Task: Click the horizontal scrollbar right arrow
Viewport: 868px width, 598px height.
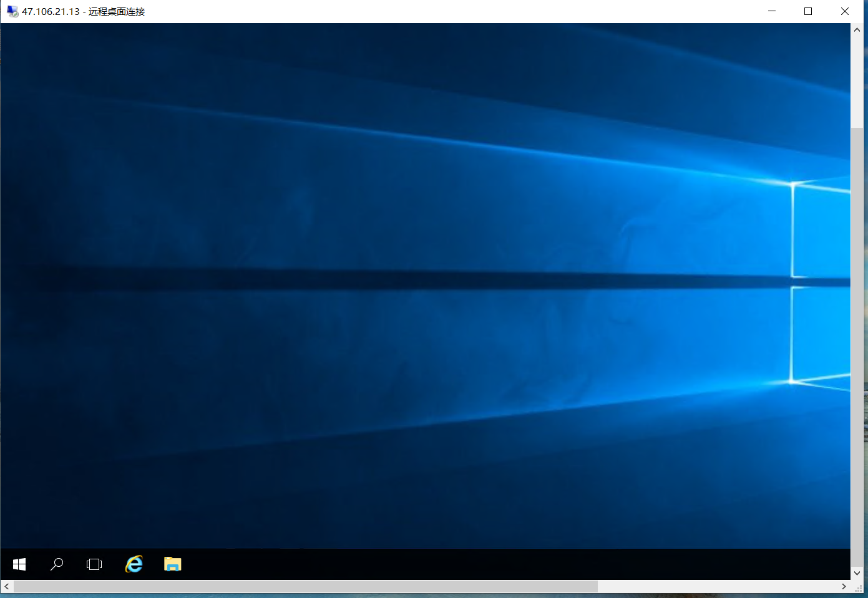Action: point(844,587)
